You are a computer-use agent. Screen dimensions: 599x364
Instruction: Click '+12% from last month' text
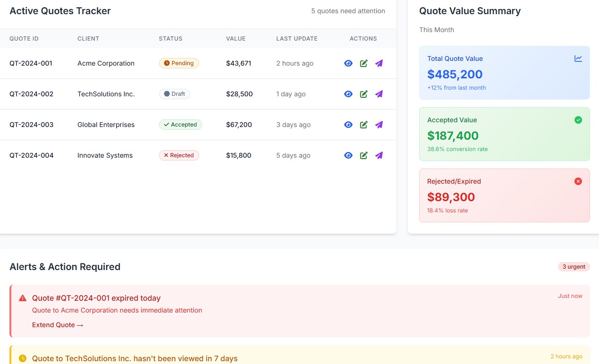coord(456,88)
